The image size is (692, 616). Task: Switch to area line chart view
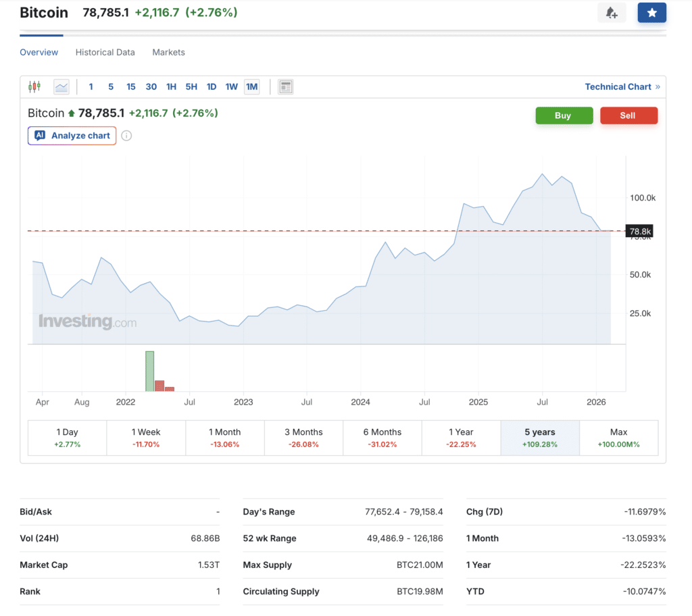(61, 86)
